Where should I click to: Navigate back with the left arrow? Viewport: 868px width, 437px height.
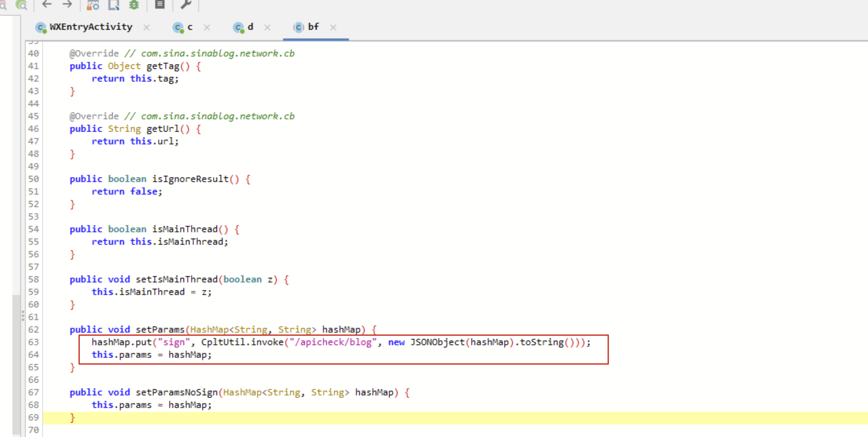click(47, 4)
